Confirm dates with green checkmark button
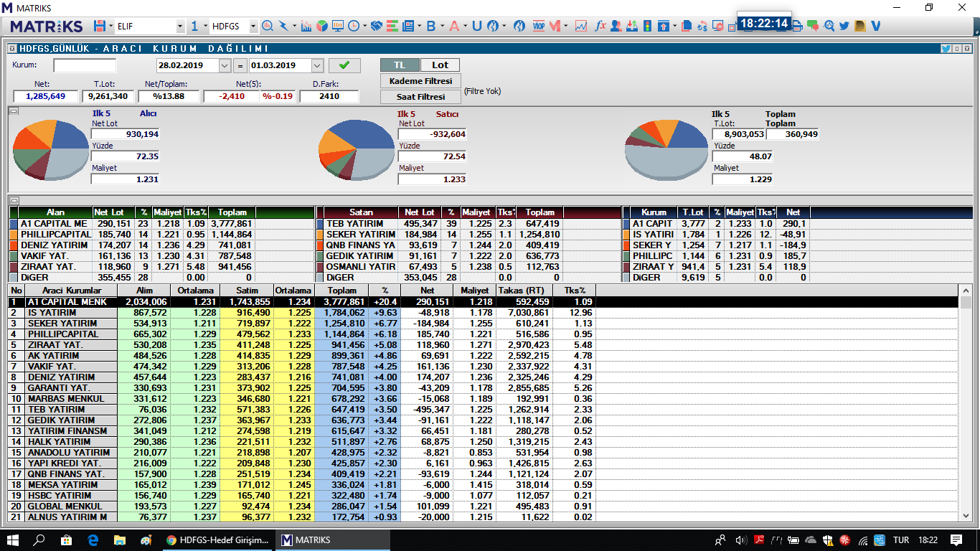Screen dimensions: 980x551 (344, 65)
